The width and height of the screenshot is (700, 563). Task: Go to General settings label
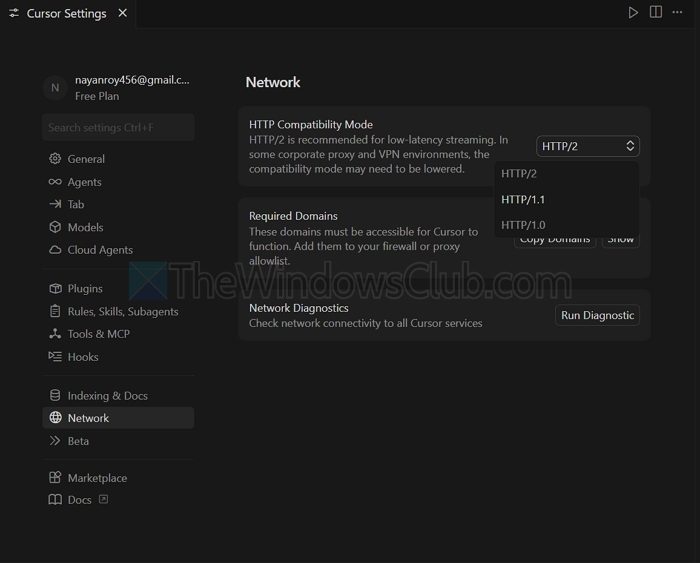86,159
